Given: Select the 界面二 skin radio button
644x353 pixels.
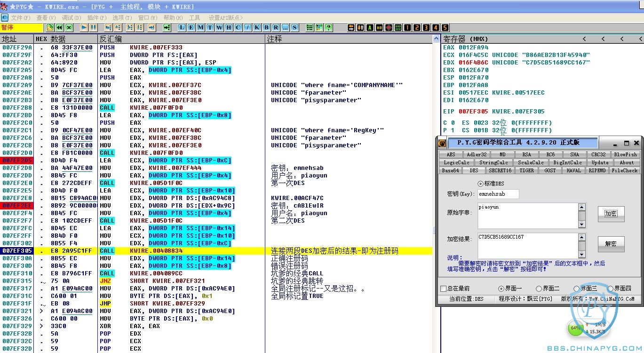Looking at the screenshot, I should pyautogui.click(x=539, y=289).
